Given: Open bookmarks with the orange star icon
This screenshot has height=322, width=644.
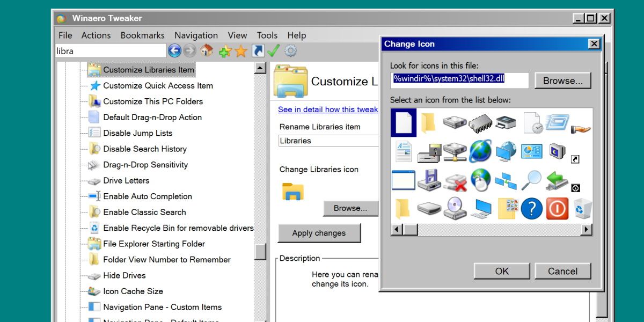Looking at the screenshot, I should (x=241, y=51).
